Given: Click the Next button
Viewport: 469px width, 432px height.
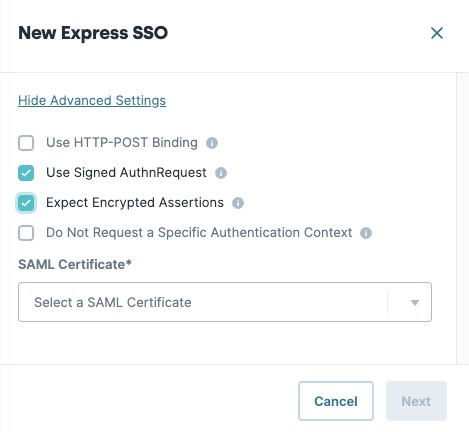Looking at the screenshot, I should point(416,401).
